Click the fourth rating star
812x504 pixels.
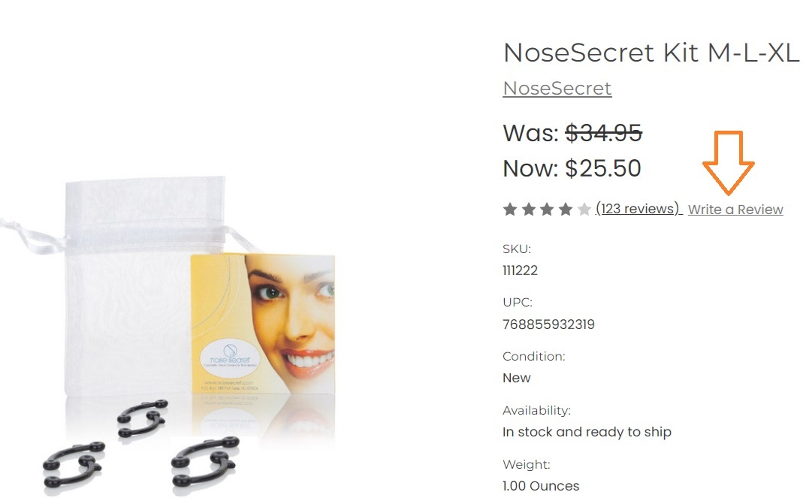tap(566, 210)
